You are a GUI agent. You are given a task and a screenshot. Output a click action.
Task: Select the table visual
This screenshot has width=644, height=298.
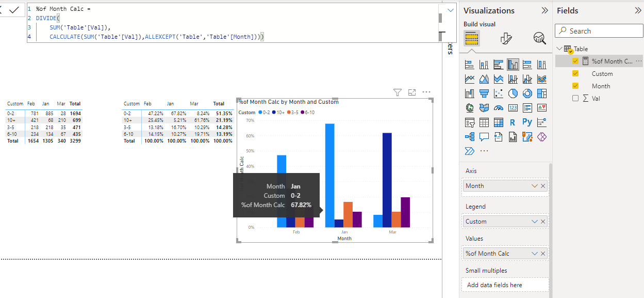pyautogui.click(x=484, y=122)
